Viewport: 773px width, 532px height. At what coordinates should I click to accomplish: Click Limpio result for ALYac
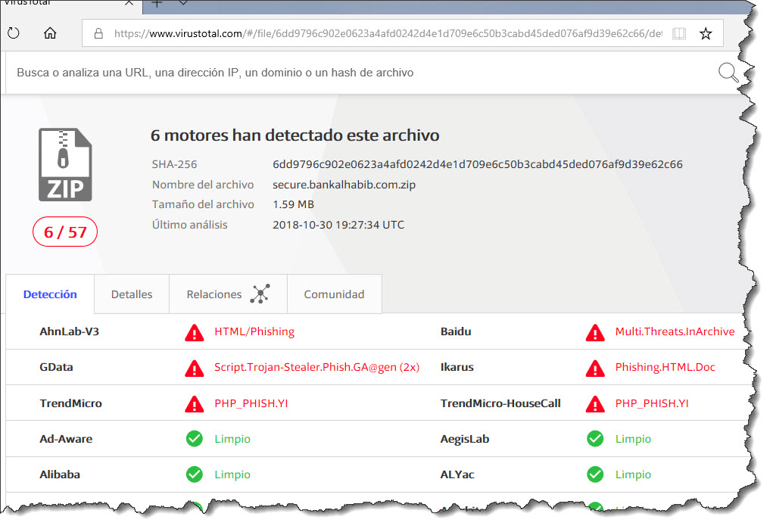[633, 474]
